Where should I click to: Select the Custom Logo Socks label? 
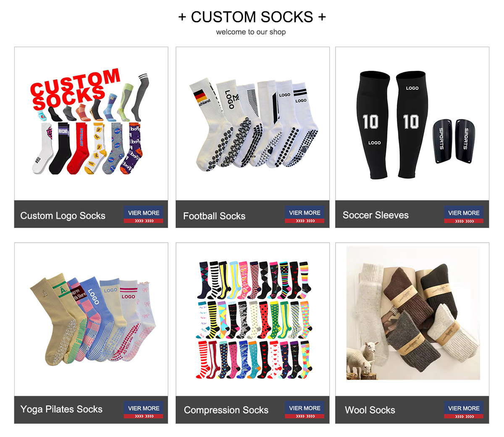[63, 216]
